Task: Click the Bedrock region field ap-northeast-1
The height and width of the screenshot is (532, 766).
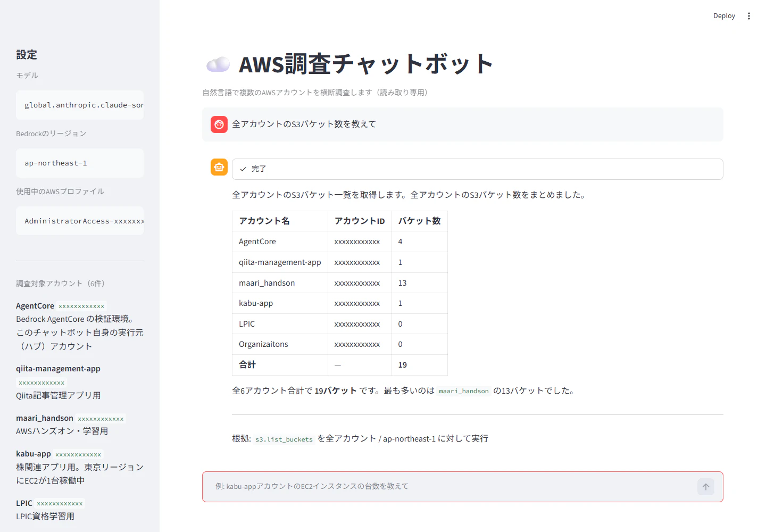Action: coord(80,163)
